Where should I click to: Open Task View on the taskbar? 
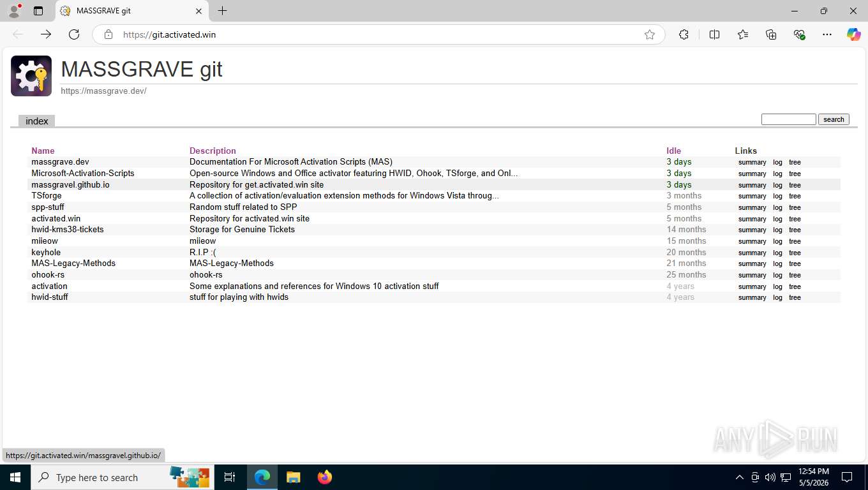coord(230,477)
